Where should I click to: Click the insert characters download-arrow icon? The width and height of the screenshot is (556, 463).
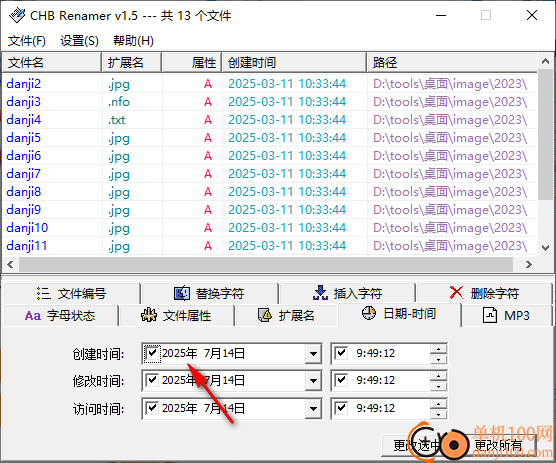point(320,293)
